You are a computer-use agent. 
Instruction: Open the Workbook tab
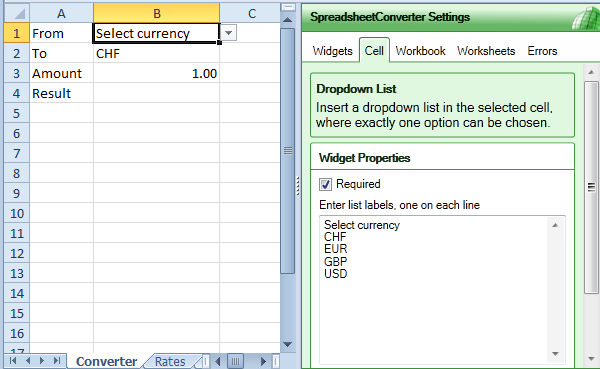420,51
